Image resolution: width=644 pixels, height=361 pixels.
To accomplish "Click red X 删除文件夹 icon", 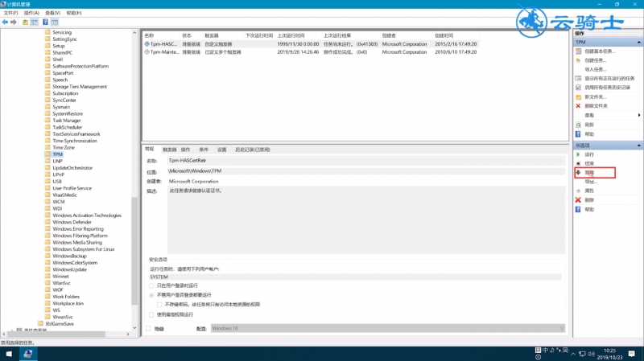I will 578,106.
